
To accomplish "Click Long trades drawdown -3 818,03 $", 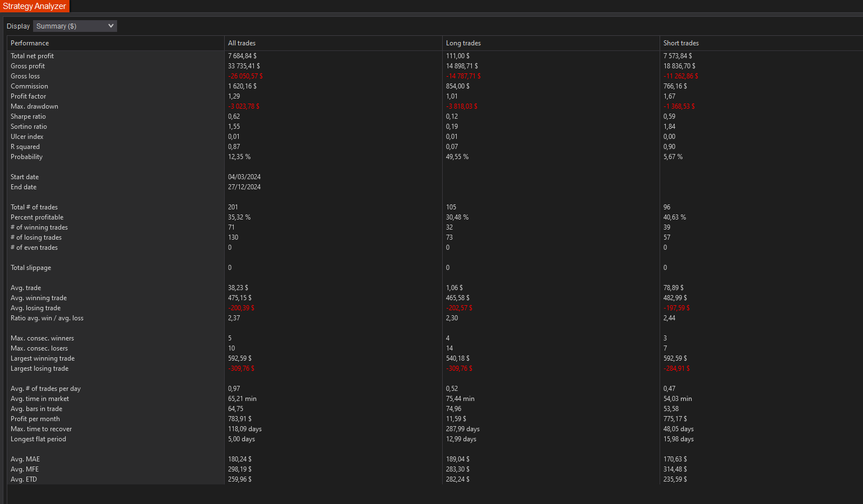I will 461,106.
